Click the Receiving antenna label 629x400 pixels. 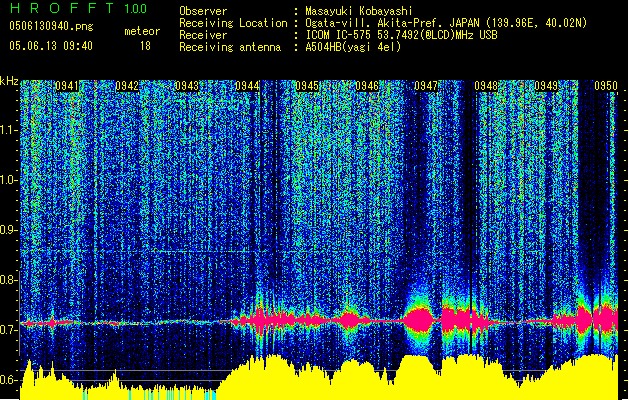(x=230, y=47)
